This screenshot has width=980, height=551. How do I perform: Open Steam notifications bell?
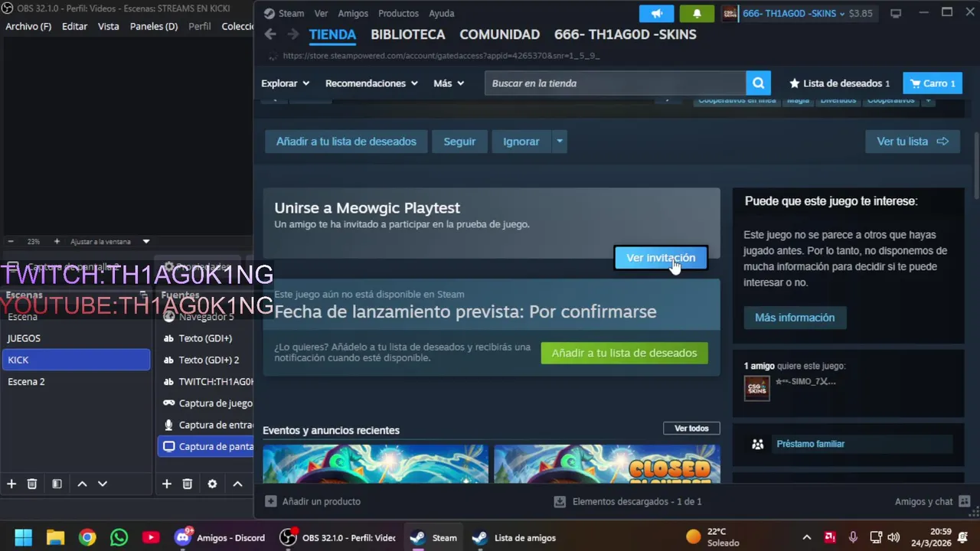pyautogui.click(x=697, y=14)
